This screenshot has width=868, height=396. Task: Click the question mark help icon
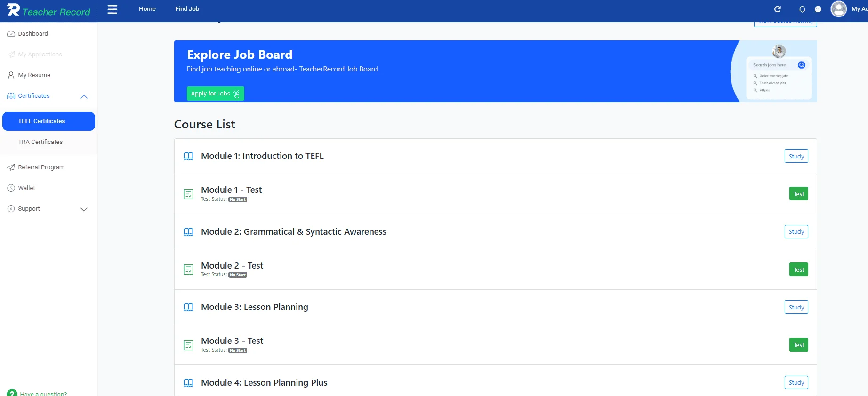pos(12,393)
